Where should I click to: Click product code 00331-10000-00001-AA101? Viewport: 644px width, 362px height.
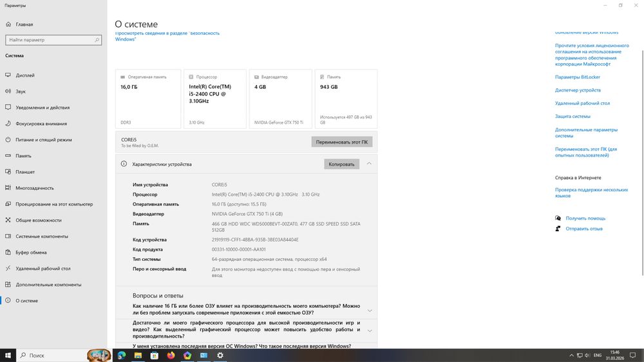pyautogui.click(x=239, y=249)
